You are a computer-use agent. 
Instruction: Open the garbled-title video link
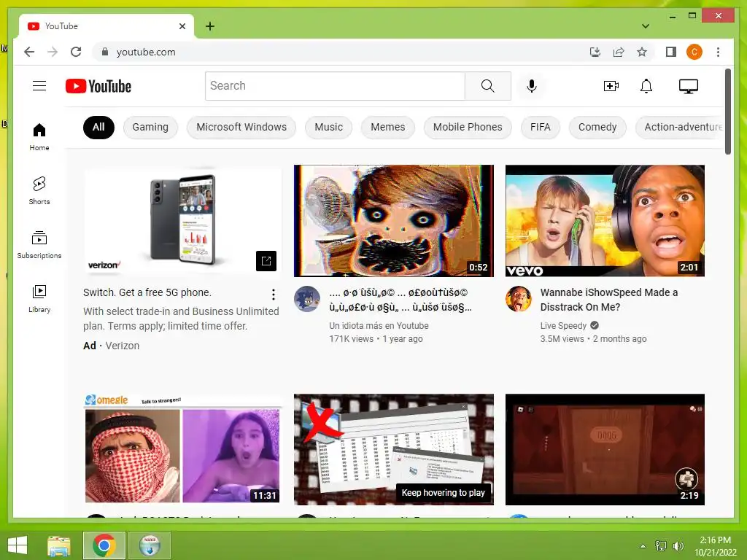point(400,300)
